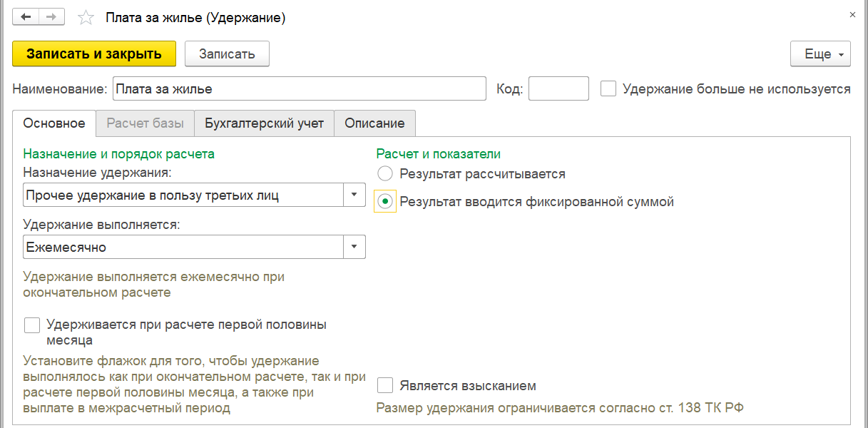Screen dimensions: 868x428
Task: Click the 'Записать' button
Action: point(227,54)
